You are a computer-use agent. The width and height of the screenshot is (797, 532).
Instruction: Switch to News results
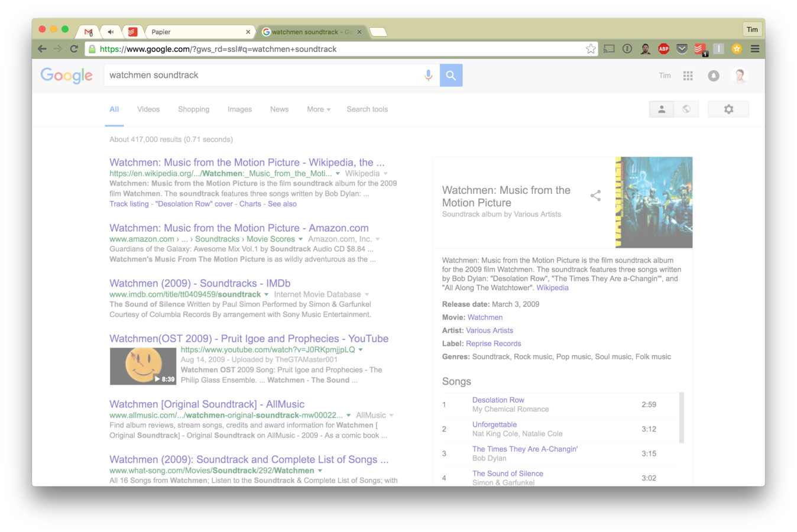(279, 109)
